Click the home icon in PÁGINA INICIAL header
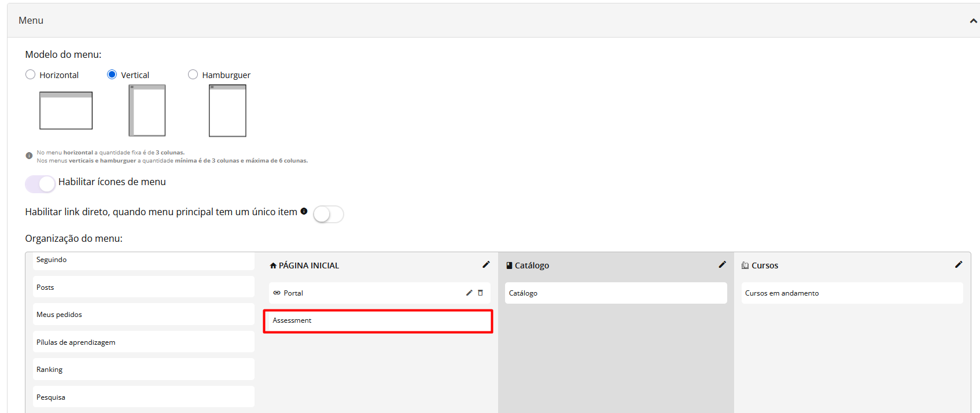The image size is (980, 413). (x=273, y=265)
